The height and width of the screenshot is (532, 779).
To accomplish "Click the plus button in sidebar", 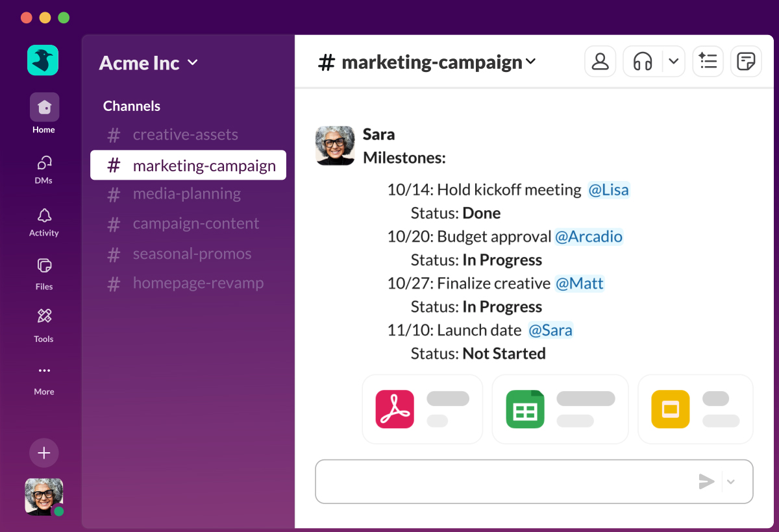I will click(x=44, y=453).
